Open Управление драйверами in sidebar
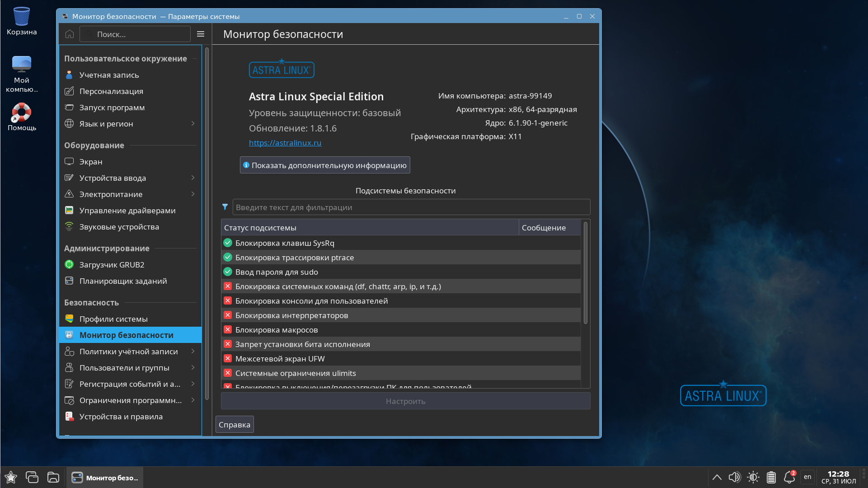868x488 pixels. pos(127,211)
